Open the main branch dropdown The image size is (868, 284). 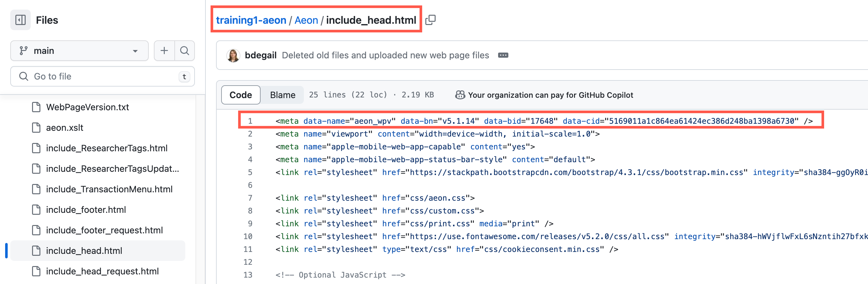[79, 51]
